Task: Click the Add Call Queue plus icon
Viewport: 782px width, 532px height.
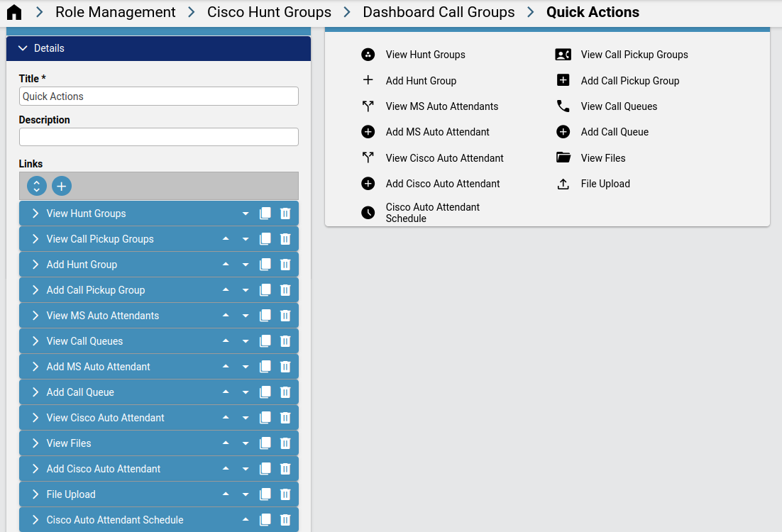Action: (563, 131)
